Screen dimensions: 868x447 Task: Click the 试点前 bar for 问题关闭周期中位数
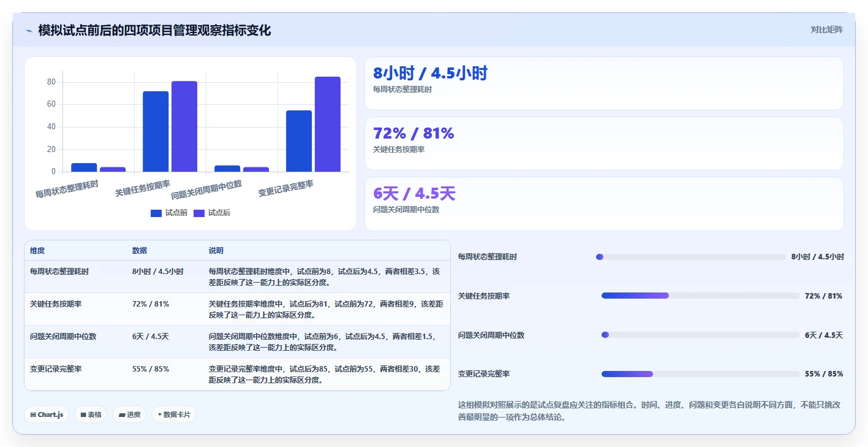coord(227,169)
